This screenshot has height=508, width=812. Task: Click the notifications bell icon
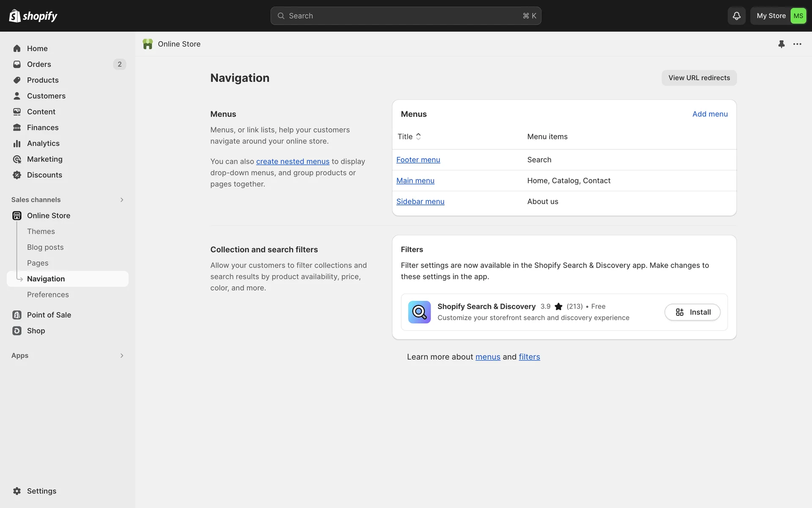pyautogui.click(x=736, y=16)
